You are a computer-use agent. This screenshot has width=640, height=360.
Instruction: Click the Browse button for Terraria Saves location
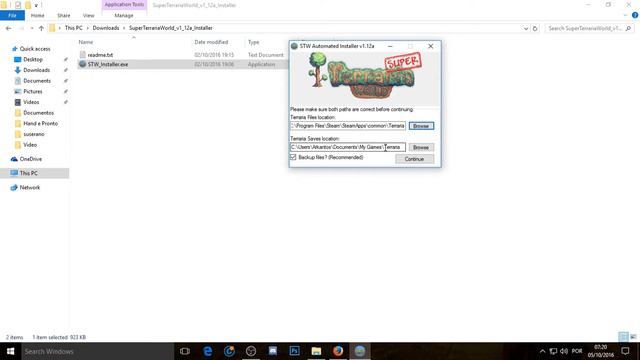pyautogui.click(x=421, y=147)
